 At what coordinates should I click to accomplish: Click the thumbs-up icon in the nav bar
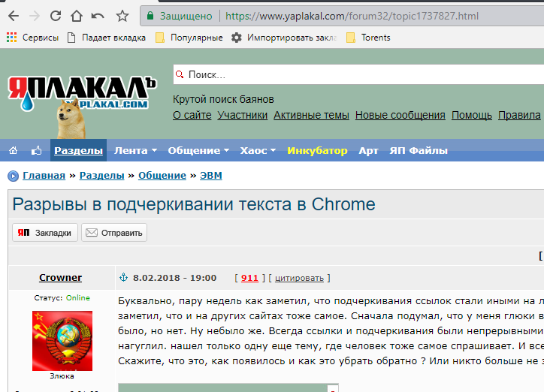tap(36, 150)
